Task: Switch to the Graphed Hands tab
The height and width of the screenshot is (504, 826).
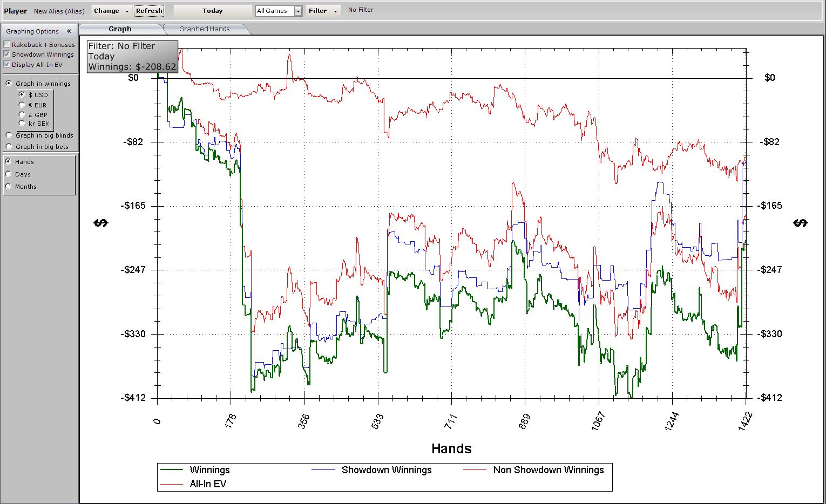Action: [204, 29]
